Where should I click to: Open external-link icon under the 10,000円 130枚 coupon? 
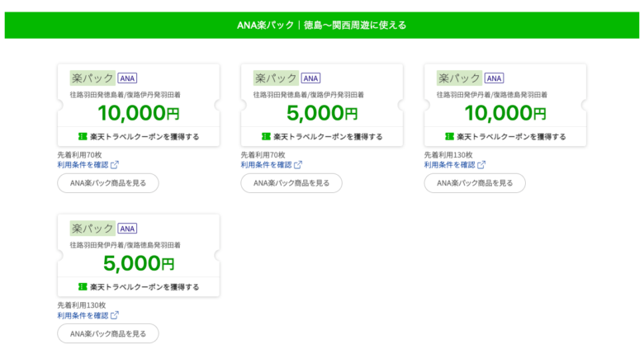(x=481, y=165)
